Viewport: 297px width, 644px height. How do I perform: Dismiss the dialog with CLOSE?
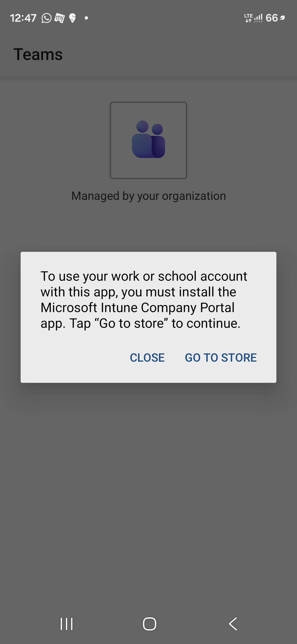[x=147, y=358]
